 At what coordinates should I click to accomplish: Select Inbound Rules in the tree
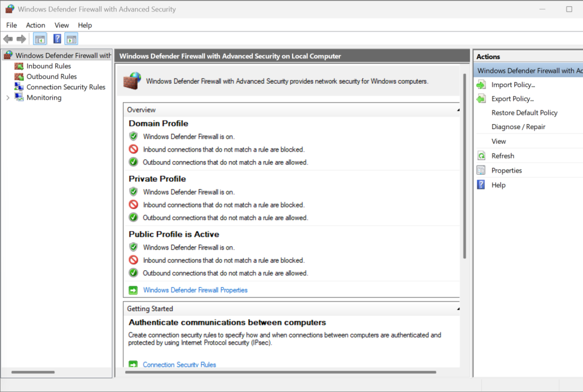click(48, 66)
